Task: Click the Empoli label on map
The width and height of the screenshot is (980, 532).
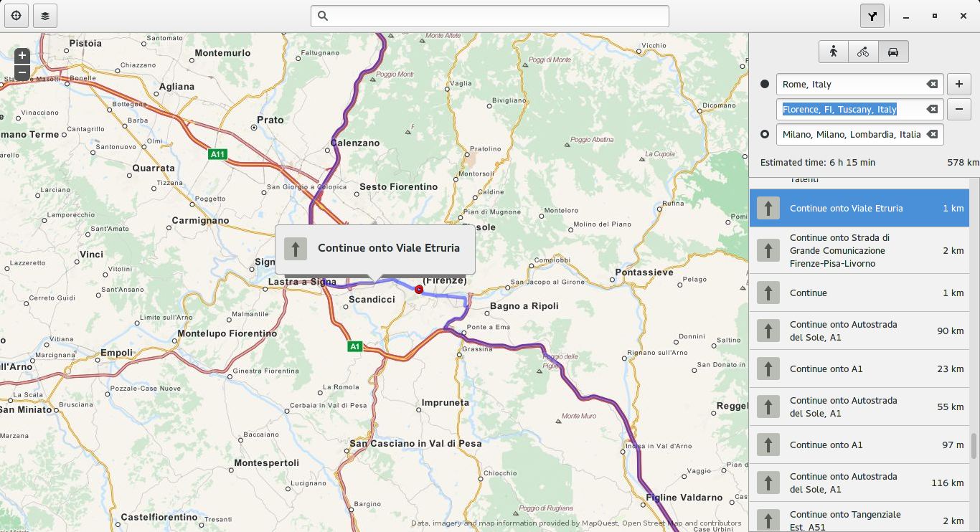Action: click(117, 353)
